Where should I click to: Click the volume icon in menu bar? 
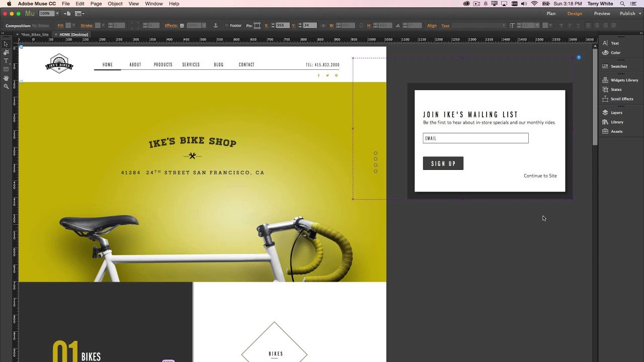pos(524,4)
